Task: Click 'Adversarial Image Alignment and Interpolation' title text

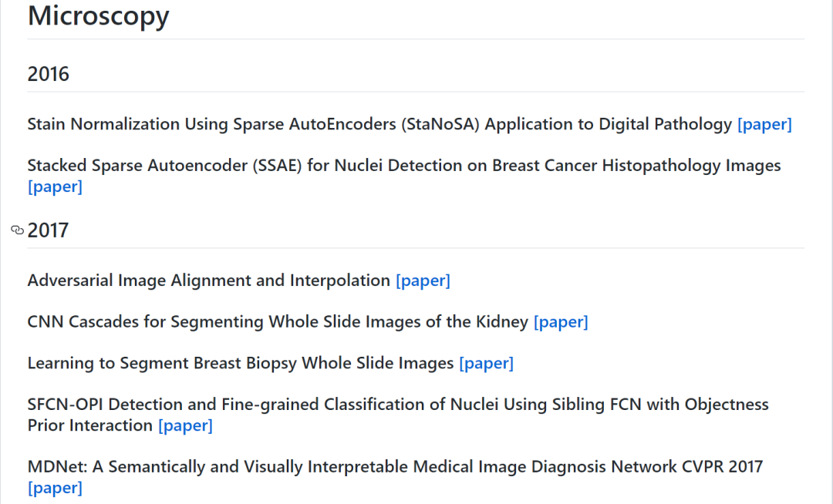Action: click(208, 281)
